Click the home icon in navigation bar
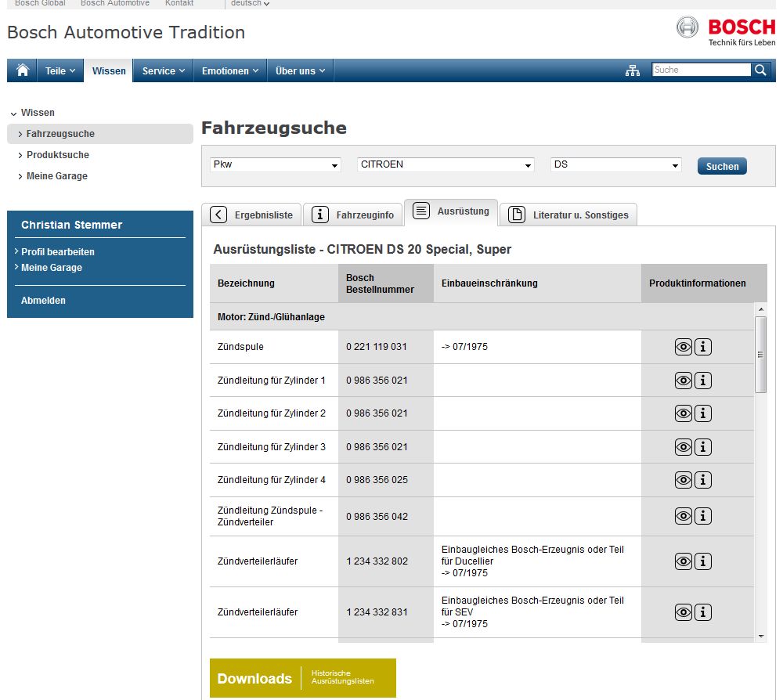This screenshot has width=783, height=700. 23,70
